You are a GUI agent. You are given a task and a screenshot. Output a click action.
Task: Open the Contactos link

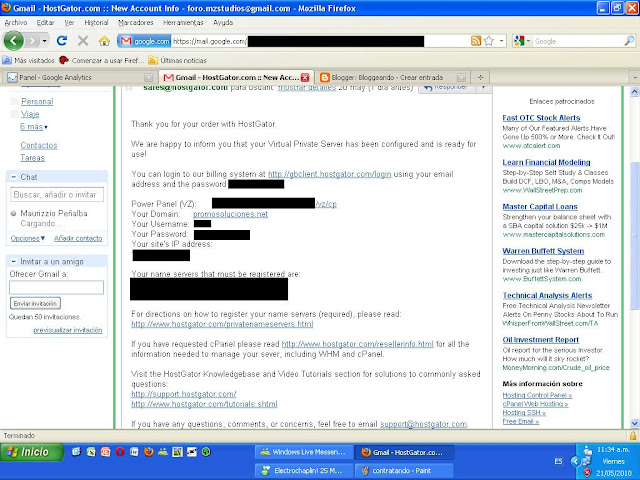point(39,145)
